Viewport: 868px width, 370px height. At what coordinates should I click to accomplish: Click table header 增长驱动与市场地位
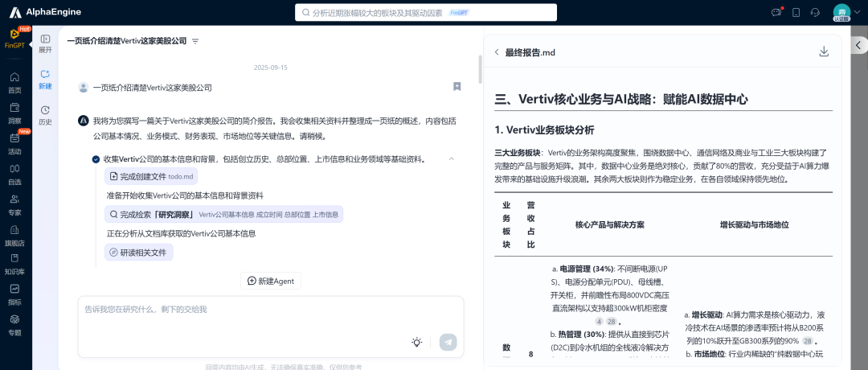tap(754, 225)
